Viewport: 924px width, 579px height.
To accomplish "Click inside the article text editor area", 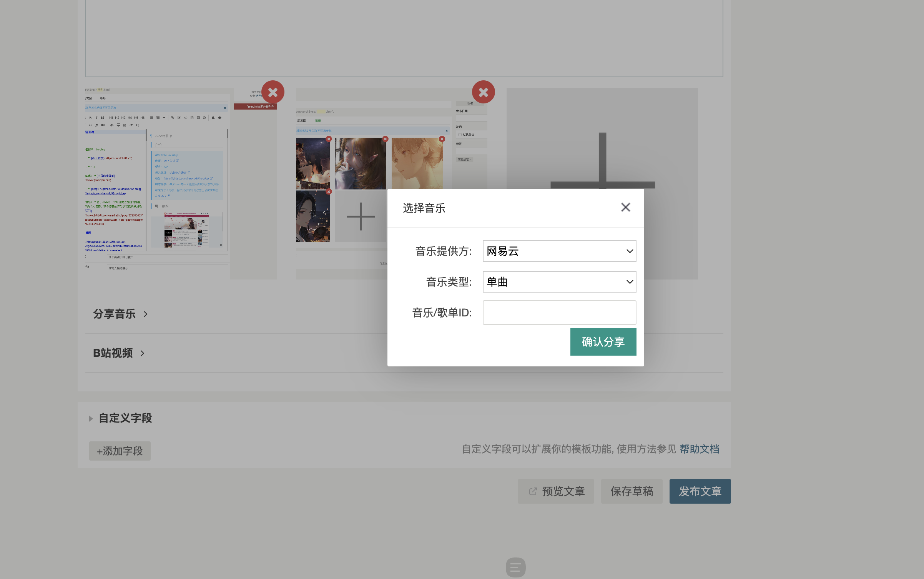I will click(404, 38).
